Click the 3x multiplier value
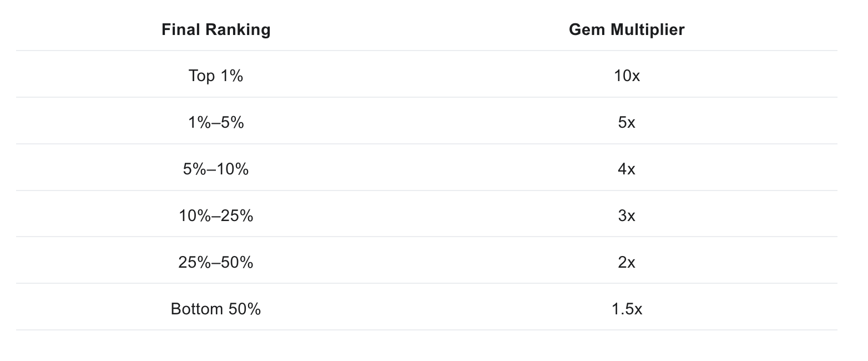Viewport: 868px width, 361px height. tap(627, 215)
